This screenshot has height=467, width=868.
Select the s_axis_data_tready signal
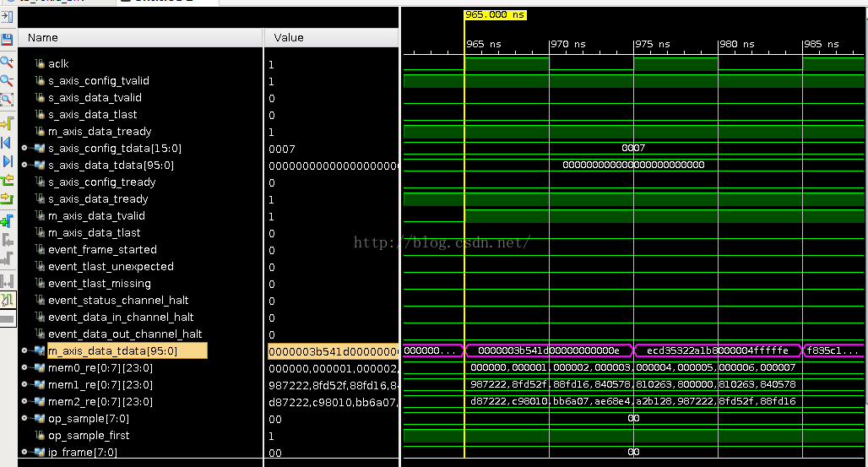98,199
